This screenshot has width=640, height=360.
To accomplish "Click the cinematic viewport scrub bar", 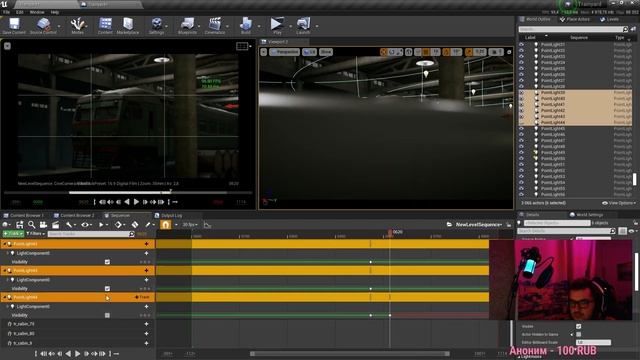I will [x=128, y=192].
